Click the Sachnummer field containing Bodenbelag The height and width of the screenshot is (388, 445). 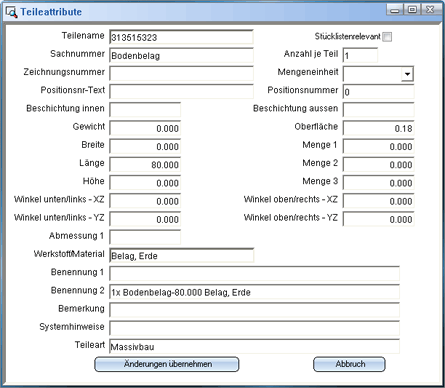click(x=181, y=55)
